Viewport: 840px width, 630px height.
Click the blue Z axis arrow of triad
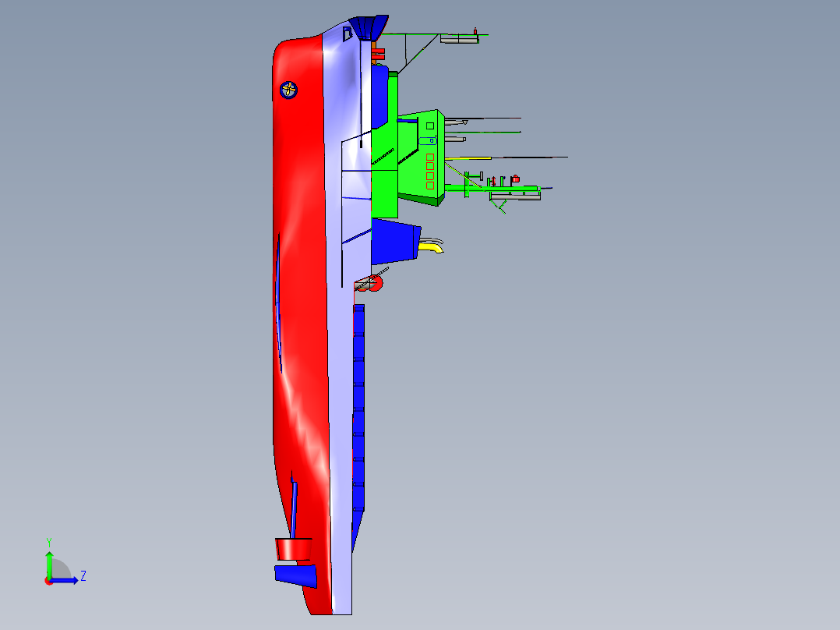click(x=65, y=581)
